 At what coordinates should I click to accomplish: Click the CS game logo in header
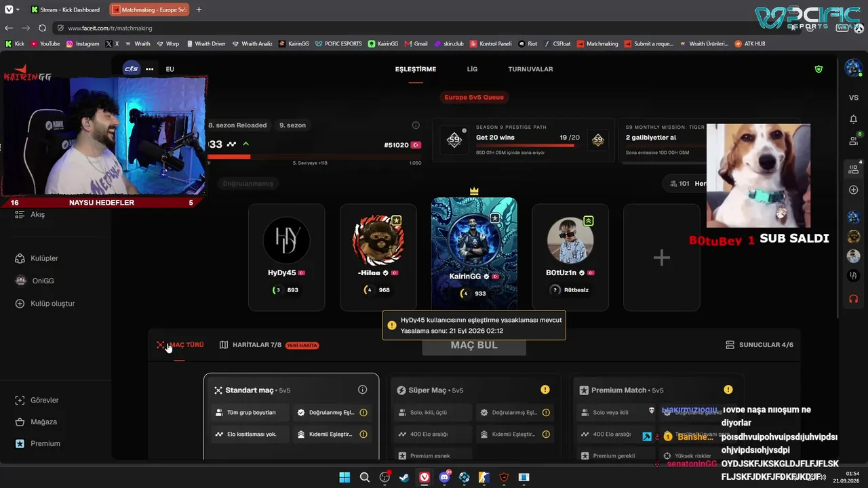132,68
